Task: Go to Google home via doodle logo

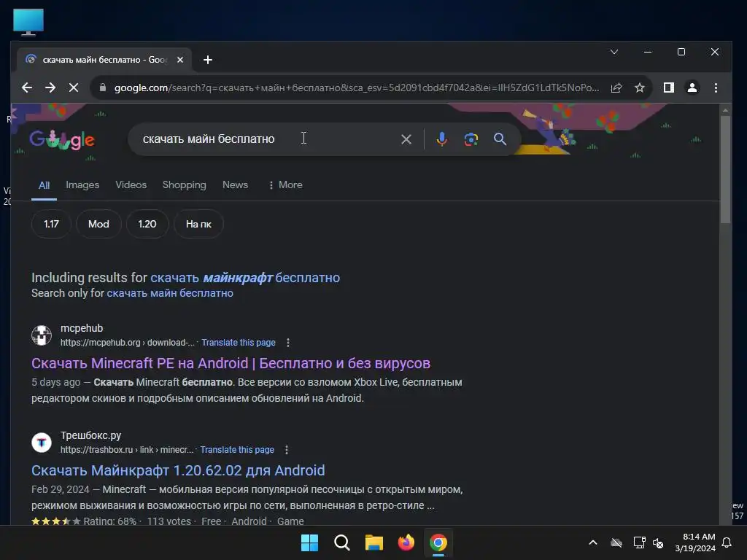Action: click(62, 139)
